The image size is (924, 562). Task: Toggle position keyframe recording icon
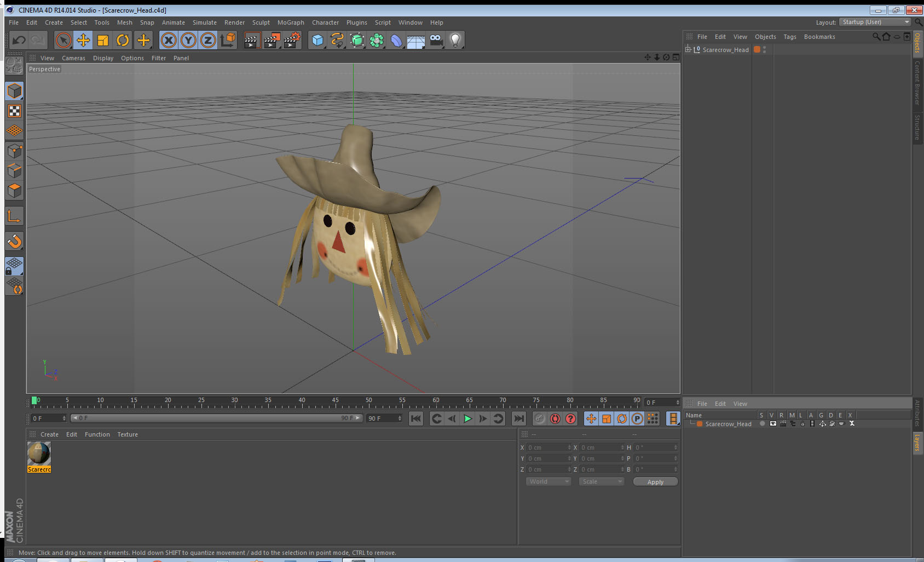click(591, 418)
